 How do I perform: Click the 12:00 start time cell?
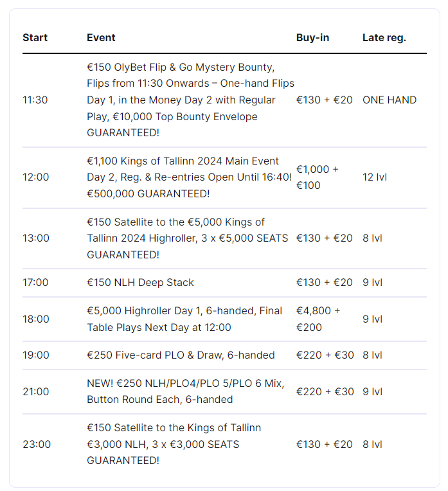click(35, 177)
